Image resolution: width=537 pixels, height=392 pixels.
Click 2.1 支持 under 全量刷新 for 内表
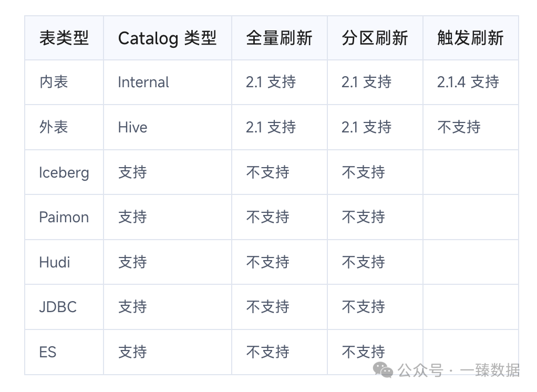pyautogui.click(x=271, y=82)
